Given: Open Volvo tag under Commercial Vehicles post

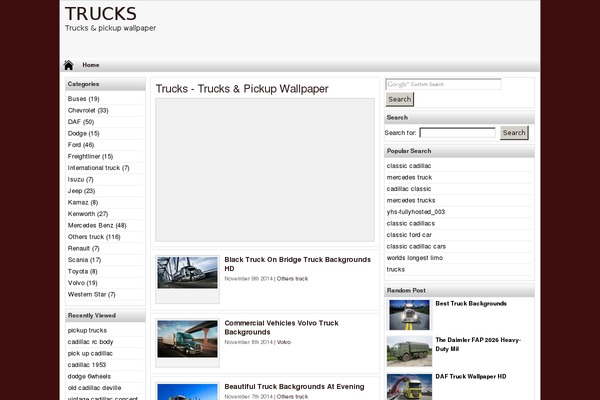Looking at the screenshot, I should 284,342.
